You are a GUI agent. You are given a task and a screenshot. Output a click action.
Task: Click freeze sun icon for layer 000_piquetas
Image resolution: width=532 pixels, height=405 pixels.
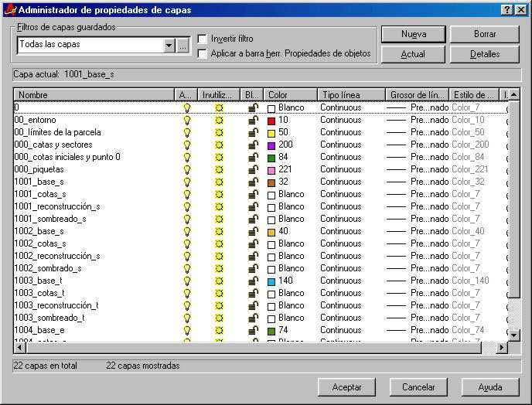tap(219, 170)
